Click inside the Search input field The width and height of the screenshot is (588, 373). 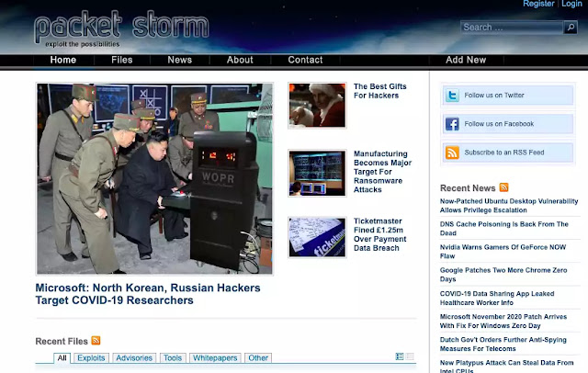pyautogui.click(x=512, y=28)
